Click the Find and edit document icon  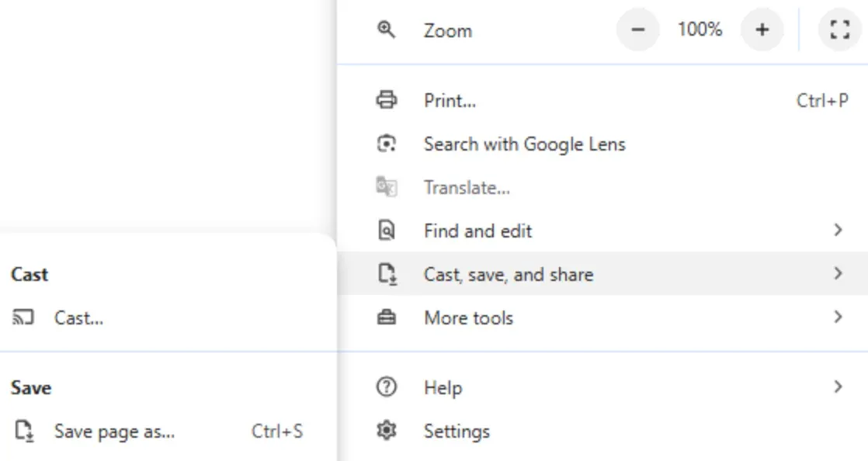coord(386,230)
